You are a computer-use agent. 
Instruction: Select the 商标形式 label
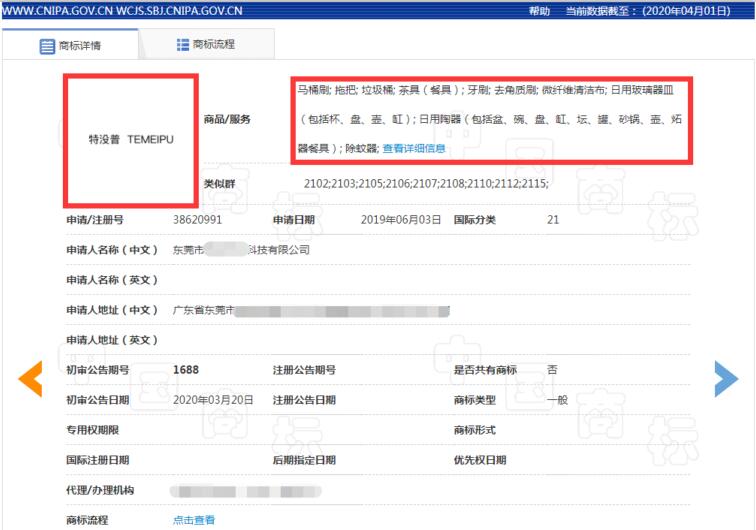tap(474, 430)
